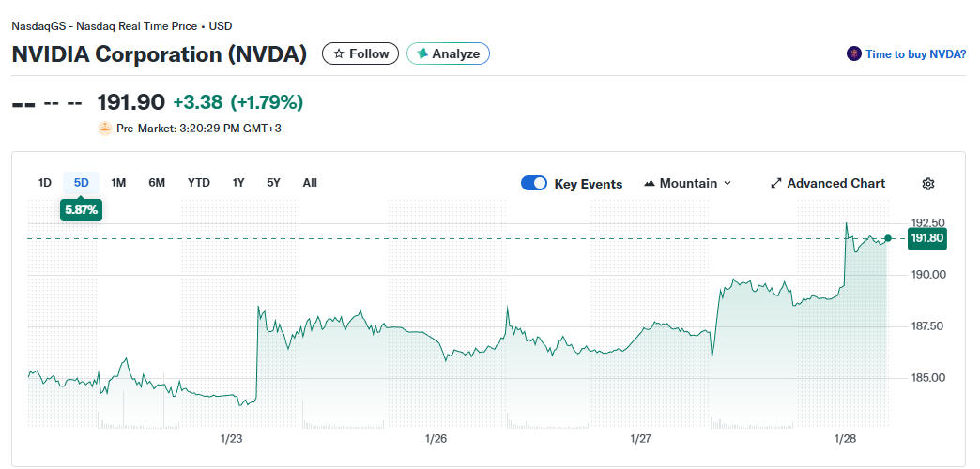
Task: Toggle the Key Events switch off
Action: coord(534,184)
